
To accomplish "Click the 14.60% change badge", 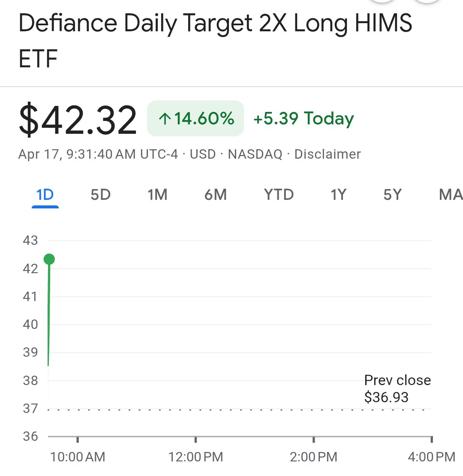I will (195, 118).
